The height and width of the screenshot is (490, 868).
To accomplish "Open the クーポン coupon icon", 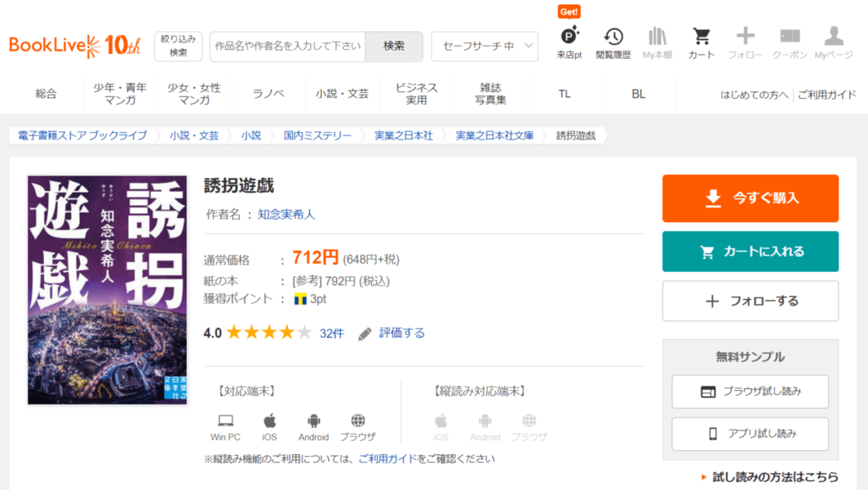I will (x=789, y=37).
